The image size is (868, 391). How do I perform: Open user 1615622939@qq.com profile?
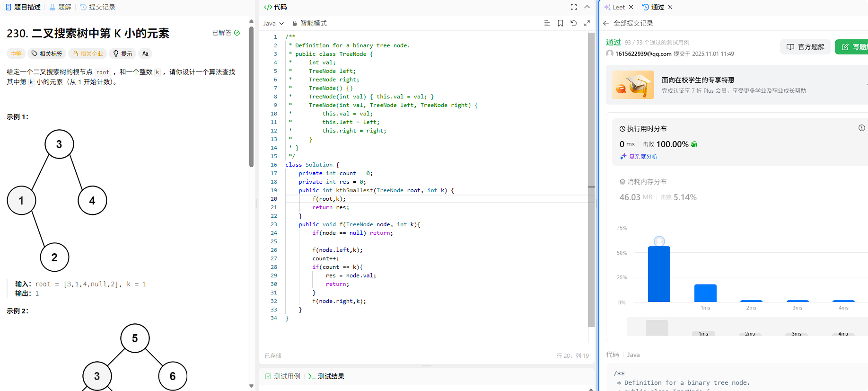click(643, 53)
